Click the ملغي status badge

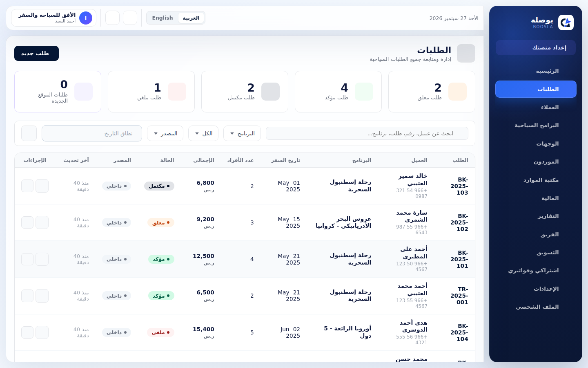click(x=160, y=332)
